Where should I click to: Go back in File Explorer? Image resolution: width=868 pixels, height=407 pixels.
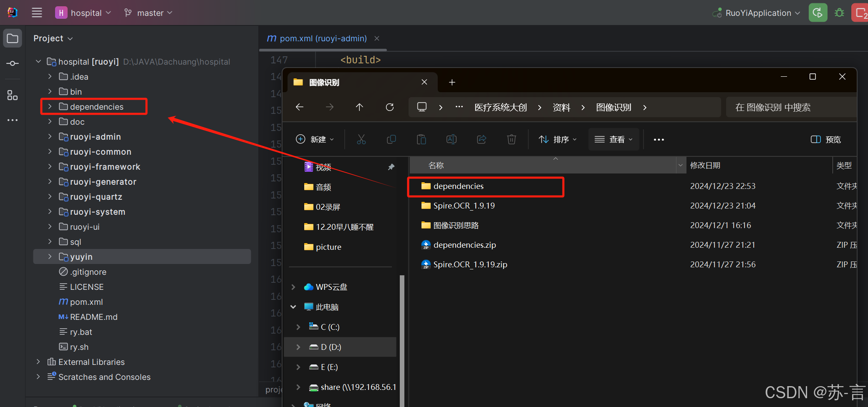click(300, 107)
